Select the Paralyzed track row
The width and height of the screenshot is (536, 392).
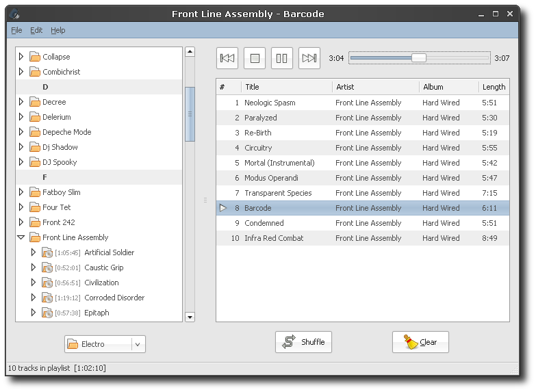tap(363, 118)
